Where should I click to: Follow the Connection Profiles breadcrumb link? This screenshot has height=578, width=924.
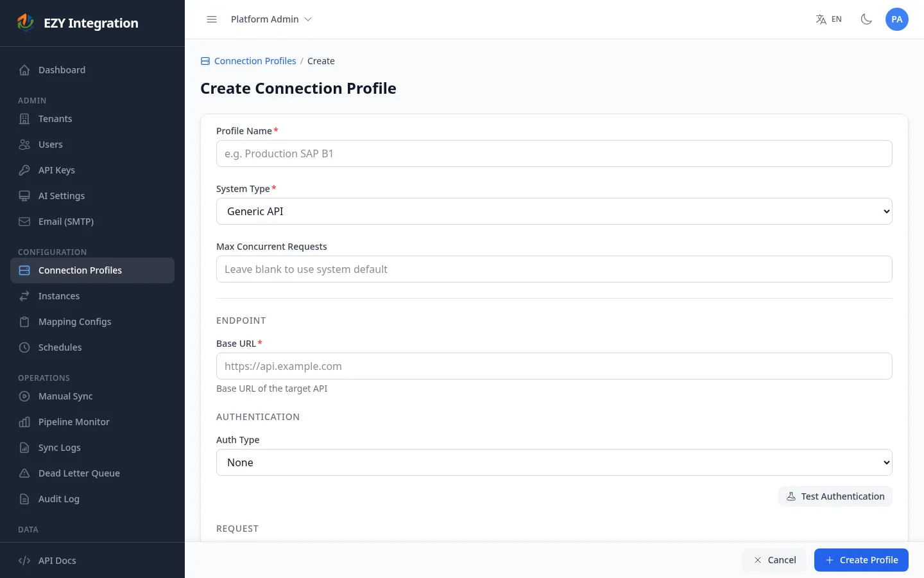click(x=255, y=61)
